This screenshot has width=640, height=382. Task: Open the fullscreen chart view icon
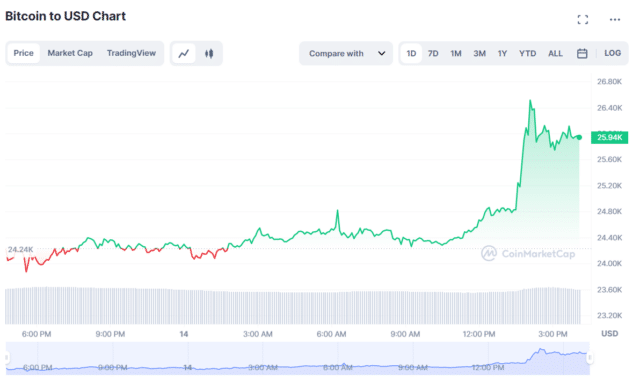click(582, 20)
